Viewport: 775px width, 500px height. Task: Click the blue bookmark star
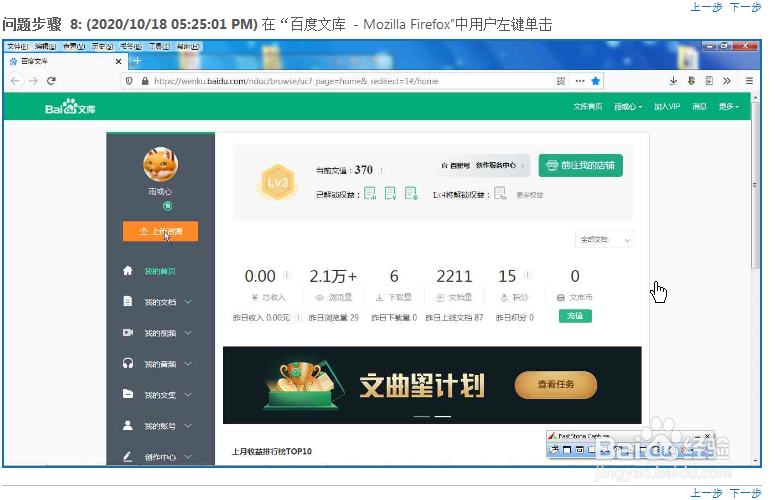(x=596, y=81)
